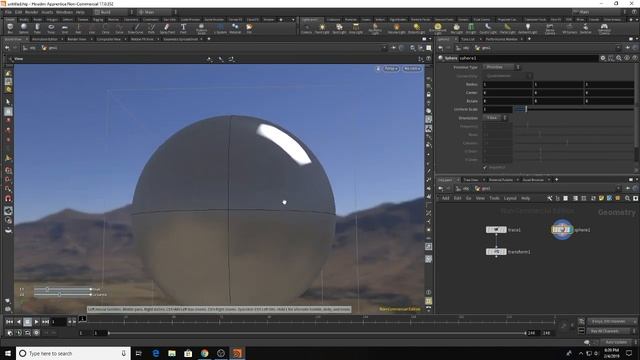This screenshot has height=360, width=640.
Task: Select the Torus shelf tool
Action: [x=51, y=28]
